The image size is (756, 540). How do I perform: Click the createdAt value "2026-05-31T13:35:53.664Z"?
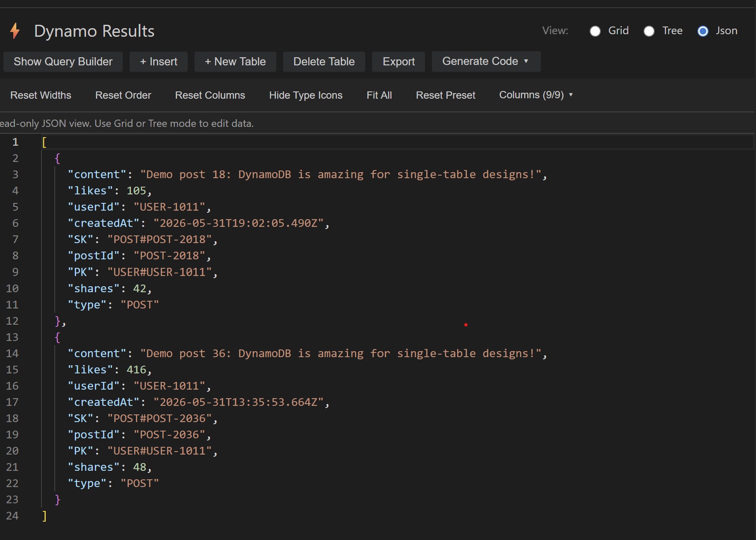[x=239, y=402]
